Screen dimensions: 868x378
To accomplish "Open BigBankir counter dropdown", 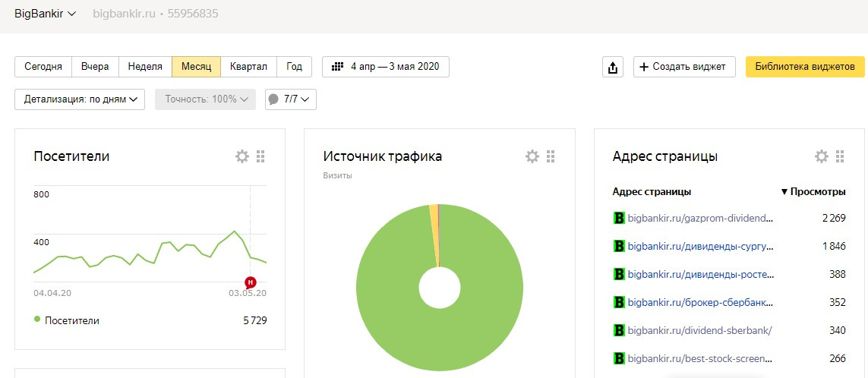I will 46,13.
